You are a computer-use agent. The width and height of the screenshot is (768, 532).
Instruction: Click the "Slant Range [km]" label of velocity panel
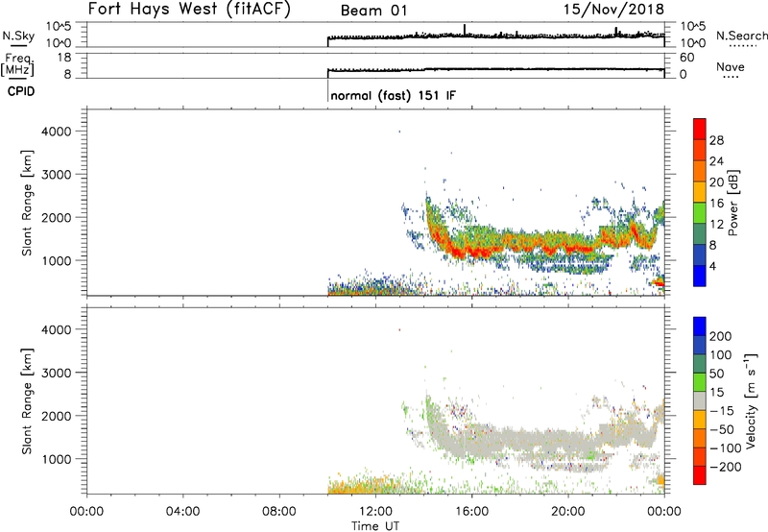(27, 401)
